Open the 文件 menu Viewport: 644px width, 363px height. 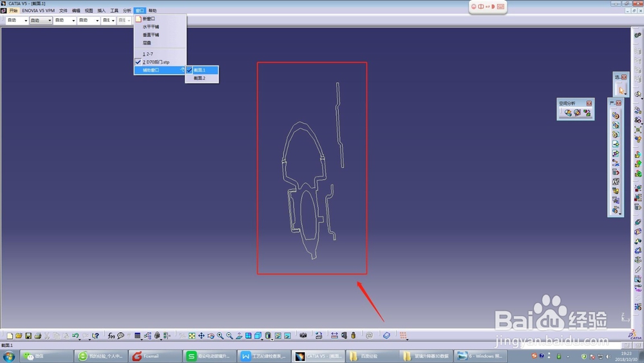coord(63,11)
